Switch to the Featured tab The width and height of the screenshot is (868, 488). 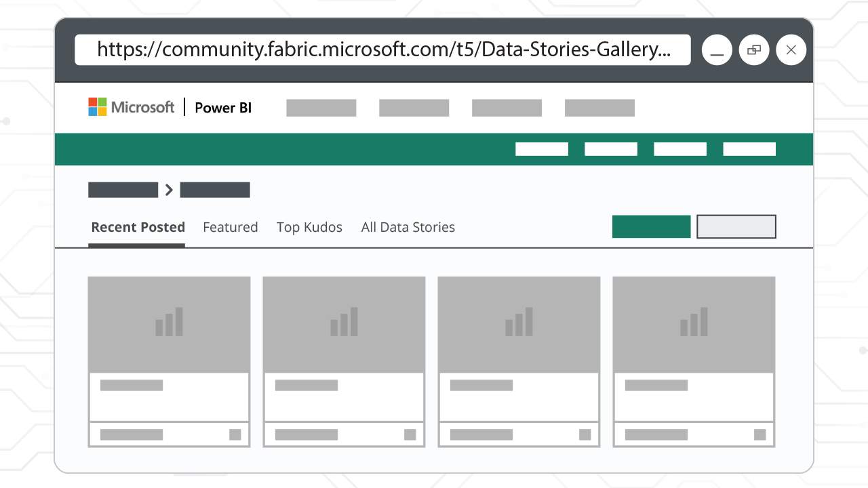pyautogui.click(x=231, y=227)
